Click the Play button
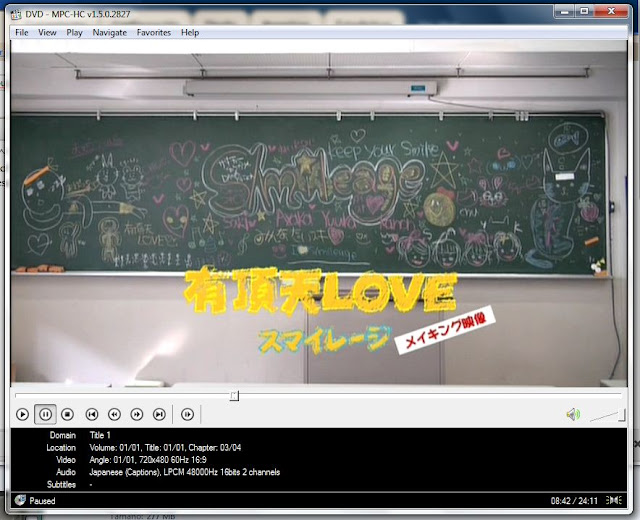The width and height of the screenshot is (640, 520). 22,415
